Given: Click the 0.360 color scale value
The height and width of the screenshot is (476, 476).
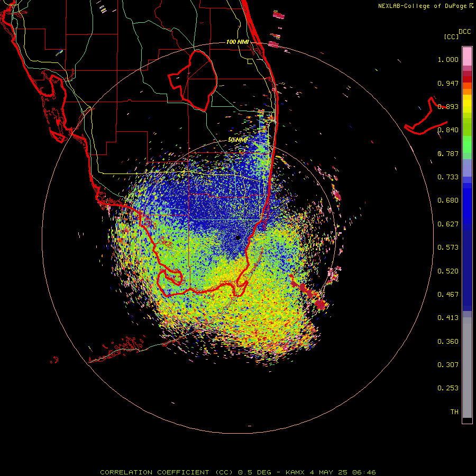Looking at the screenshot, I should click(448, 342).
